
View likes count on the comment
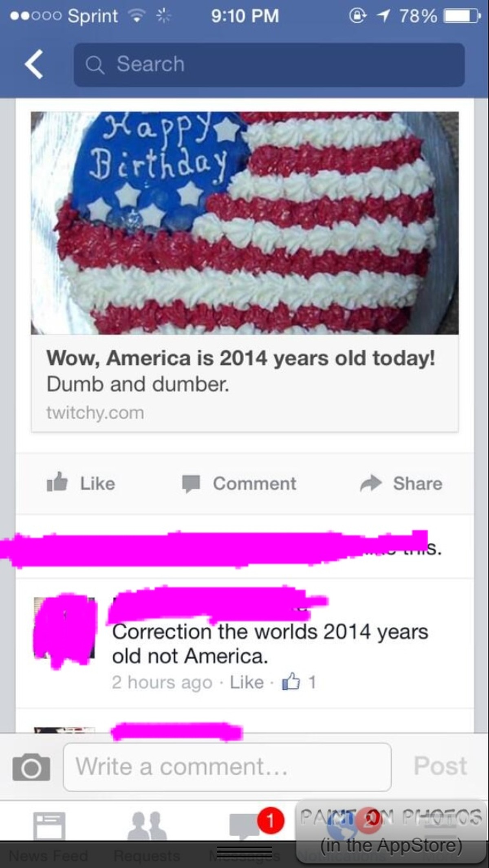(299, 682)
